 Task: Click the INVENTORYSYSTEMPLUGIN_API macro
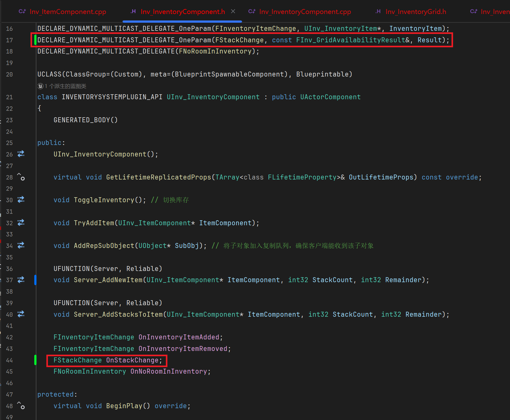[x=112, y=97]
